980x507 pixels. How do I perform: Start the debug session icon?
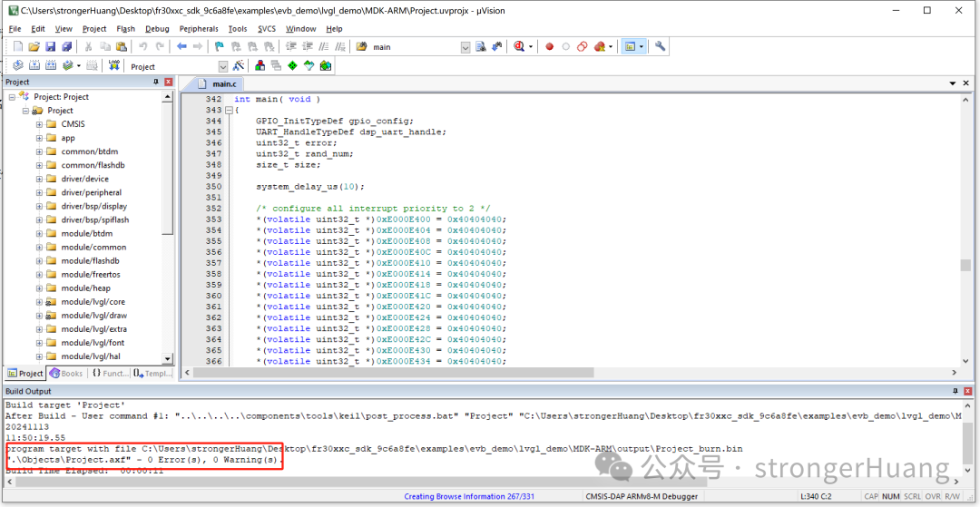pos(520,47)
